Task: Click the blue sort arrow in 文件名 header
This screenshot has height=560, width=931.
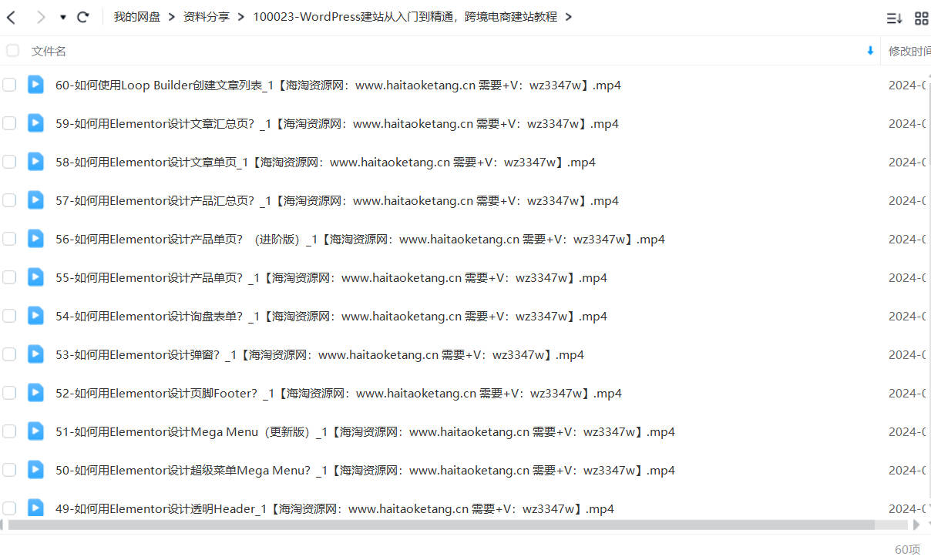Action: 870,51
